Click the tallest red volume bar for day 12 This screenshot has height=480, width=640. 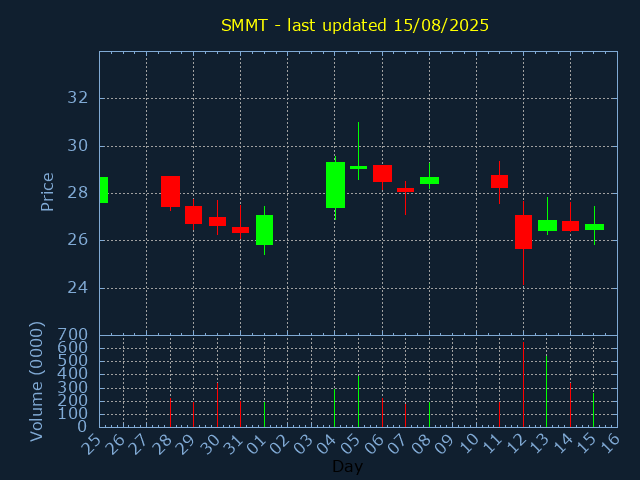(x=523, y=384)
